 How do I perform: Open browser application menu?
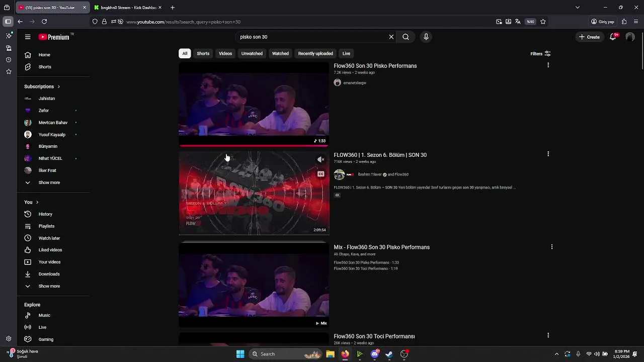tap(636, 22)
